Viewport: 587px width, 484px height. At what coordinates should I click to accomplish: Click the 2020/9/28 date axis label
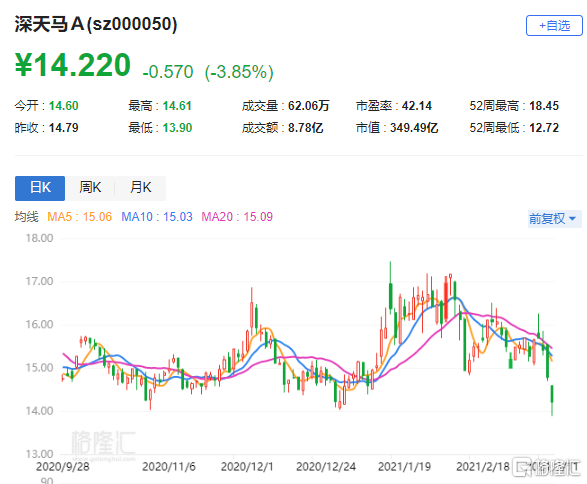click(63, 466)
